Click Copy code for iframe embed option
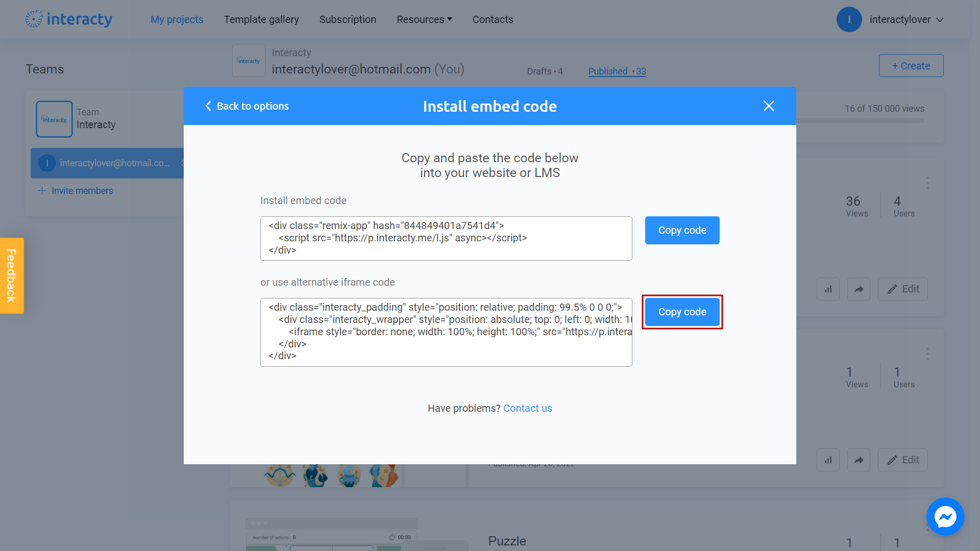 (x=682, y=312)
